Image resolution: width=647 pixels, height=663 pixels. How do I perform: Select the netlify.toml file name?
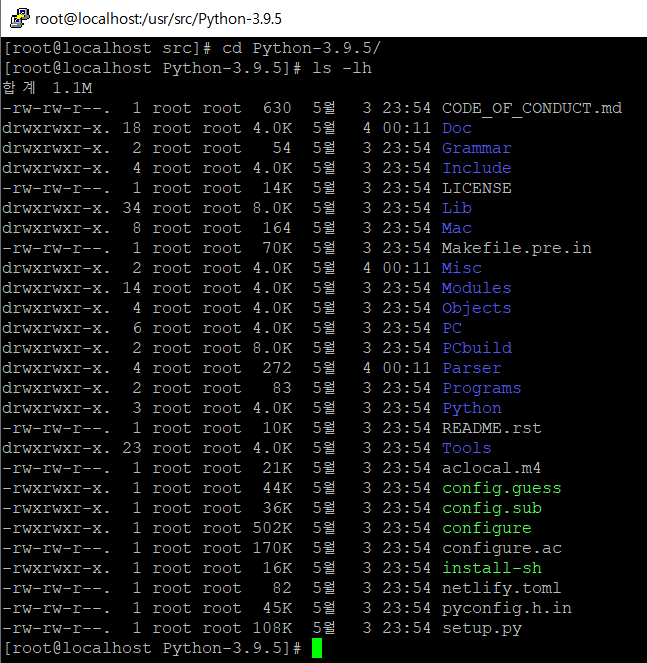click(x=502, y=588)
